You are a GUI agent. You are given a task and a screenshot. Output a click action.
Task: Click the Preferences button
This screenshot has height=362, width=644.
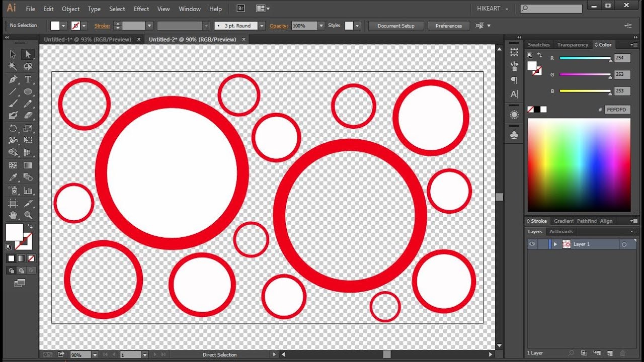[449, 26]
